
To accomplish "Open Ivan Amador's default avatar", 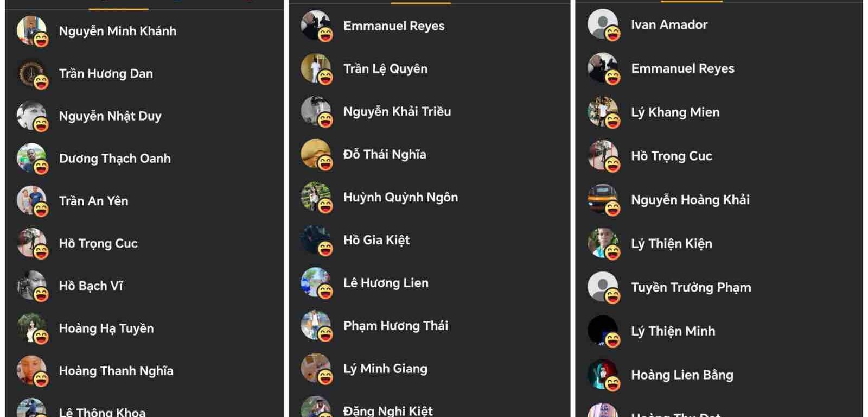I will [x=603, y=24].
